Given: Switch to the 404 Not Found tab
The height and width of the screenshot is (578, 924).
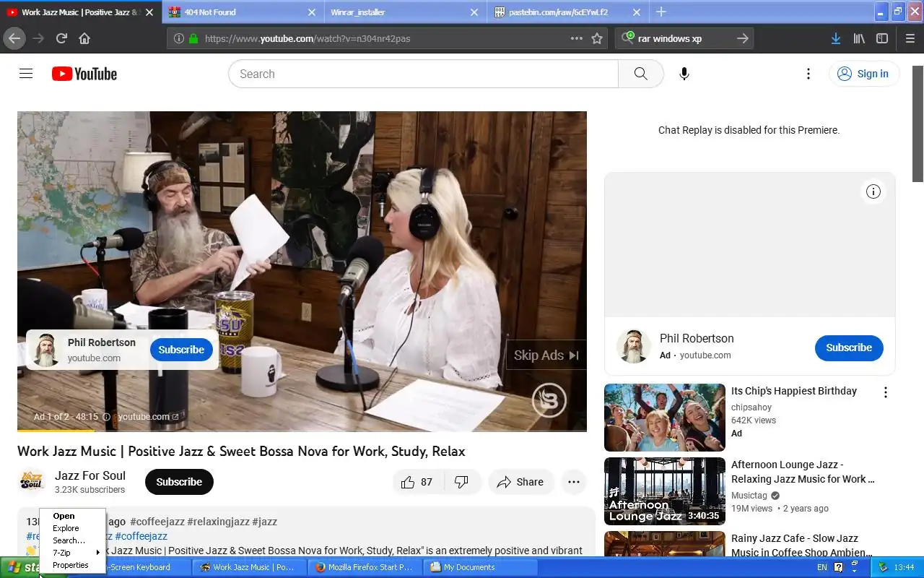Looking at the screenshot, I should click(x=242, y=12).
